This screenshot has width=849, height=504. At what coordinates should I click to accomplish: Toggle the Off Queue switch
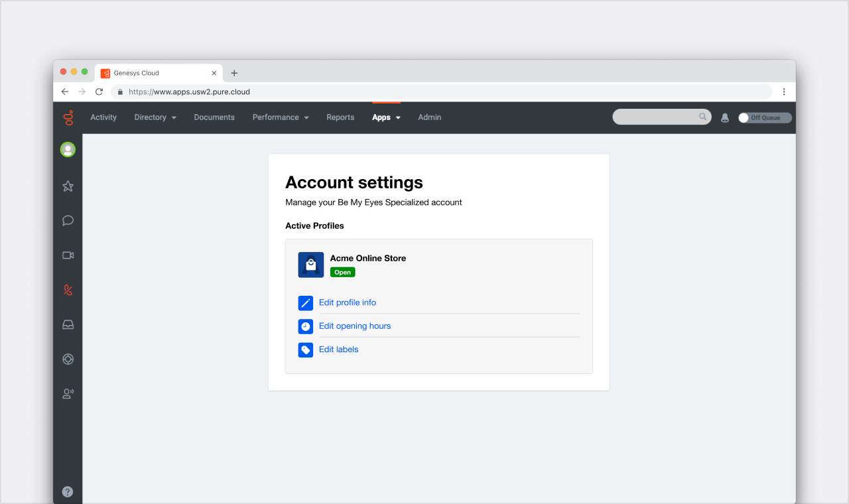pyautogui.click(x=765, y=117)
